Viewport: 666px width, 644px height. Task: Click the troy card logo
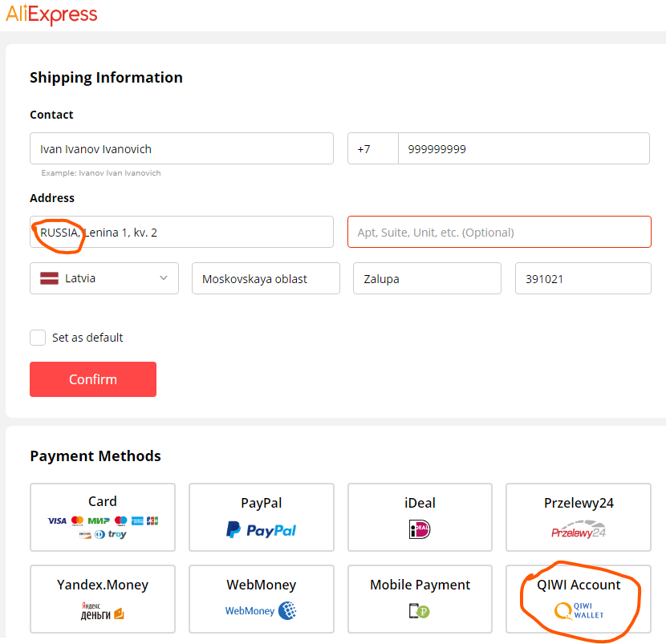tap(117, 534)
